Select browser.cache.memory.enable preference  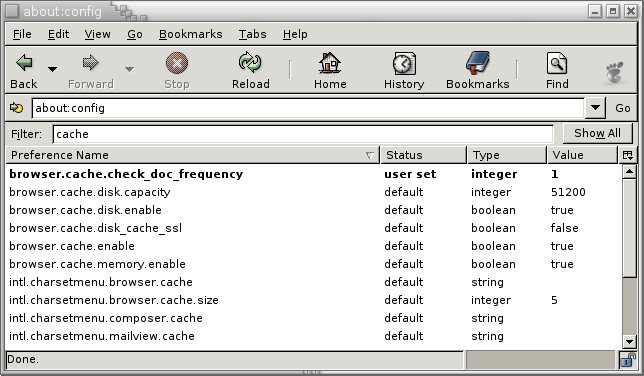[97, 264]
